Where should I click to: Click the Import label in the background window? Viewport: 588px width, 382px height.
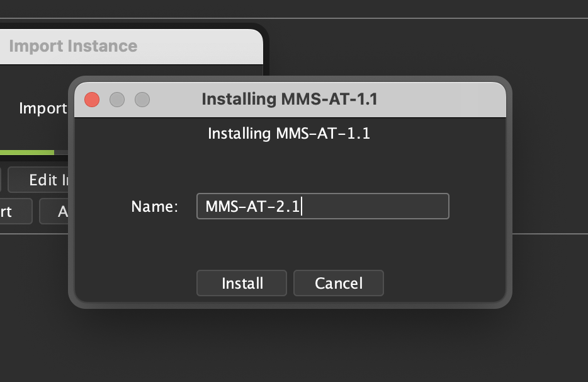pyautogui.click(x=43, y=108)
